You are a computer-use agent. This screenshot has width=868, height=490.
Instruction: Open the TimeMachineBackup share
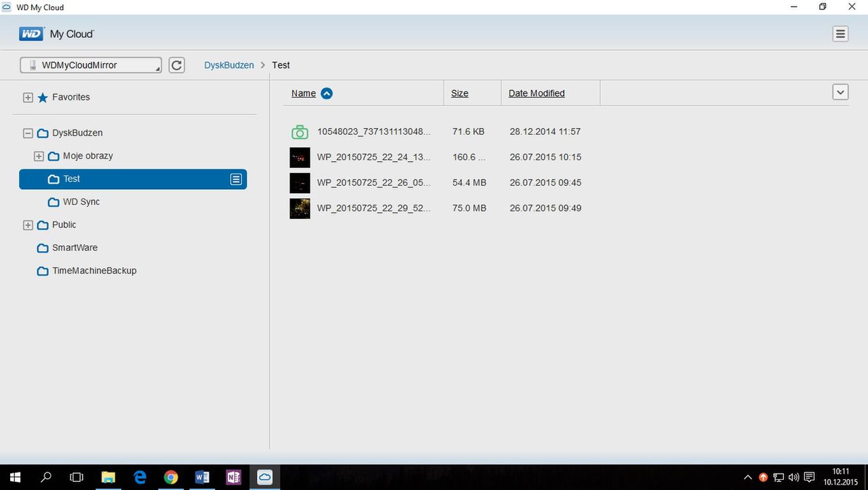pyautogui.click(x=87, y=271)
